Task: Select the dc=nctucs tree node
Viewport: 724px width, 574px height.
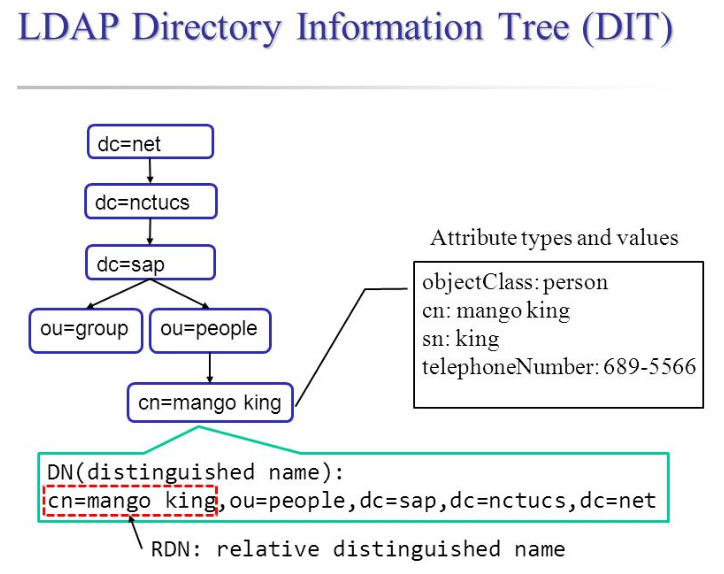Action: pos(149,203)
